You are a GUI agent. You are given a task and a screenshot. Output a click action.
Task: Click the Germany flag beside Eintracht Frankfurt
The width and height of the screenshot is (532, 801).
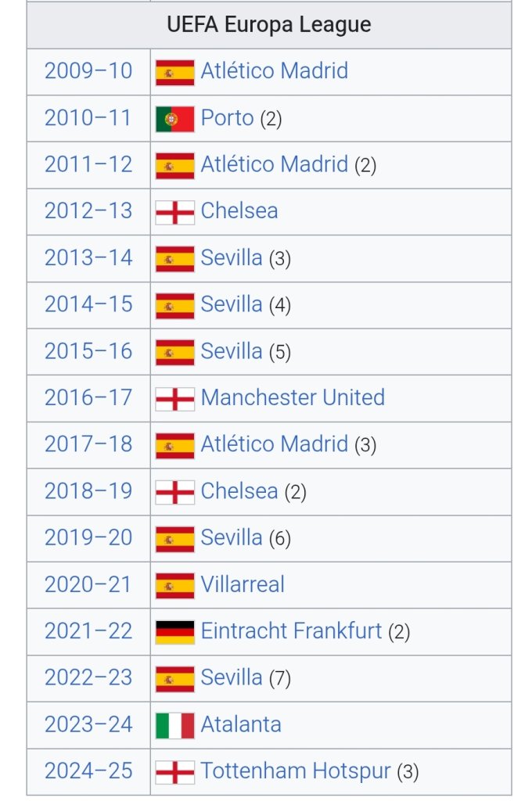(174, 632)
